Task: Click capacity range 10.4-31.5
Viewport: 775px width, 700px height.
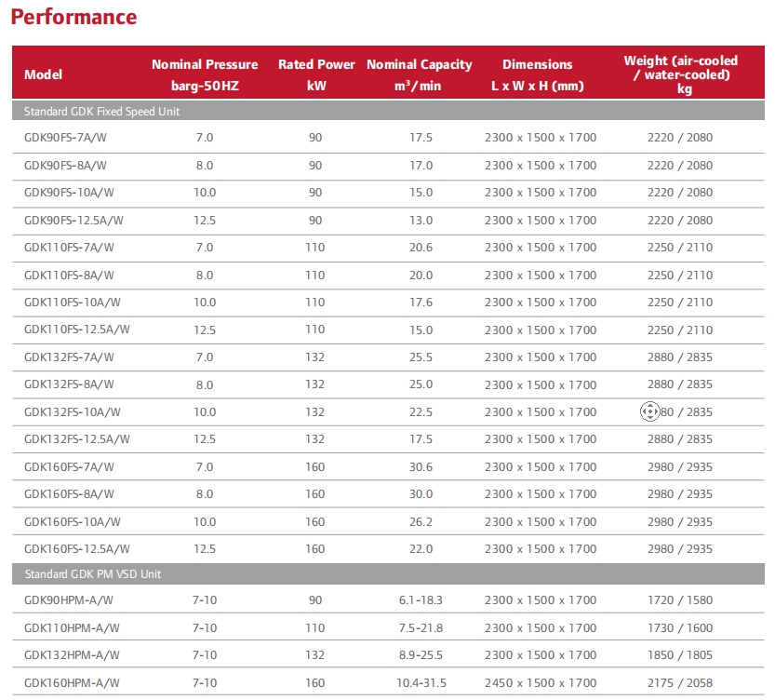Action: [x=421, y=682]
